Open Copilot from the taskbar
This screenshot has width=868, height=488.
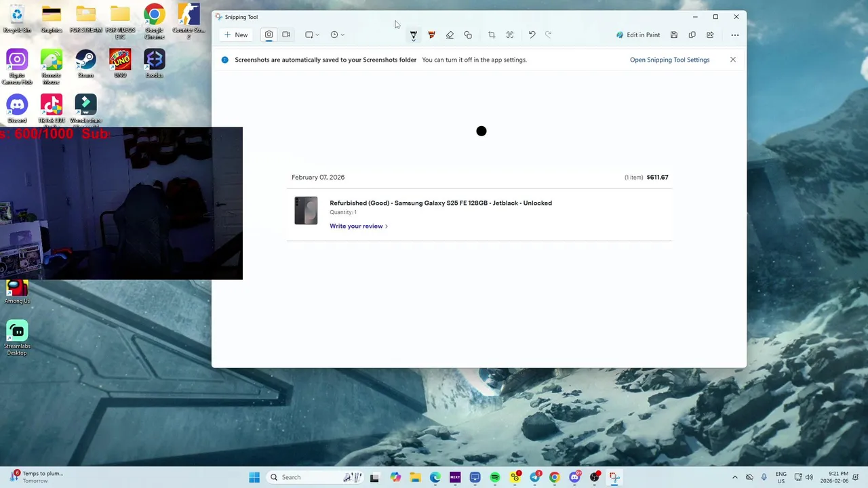click(x=395, y=477)
